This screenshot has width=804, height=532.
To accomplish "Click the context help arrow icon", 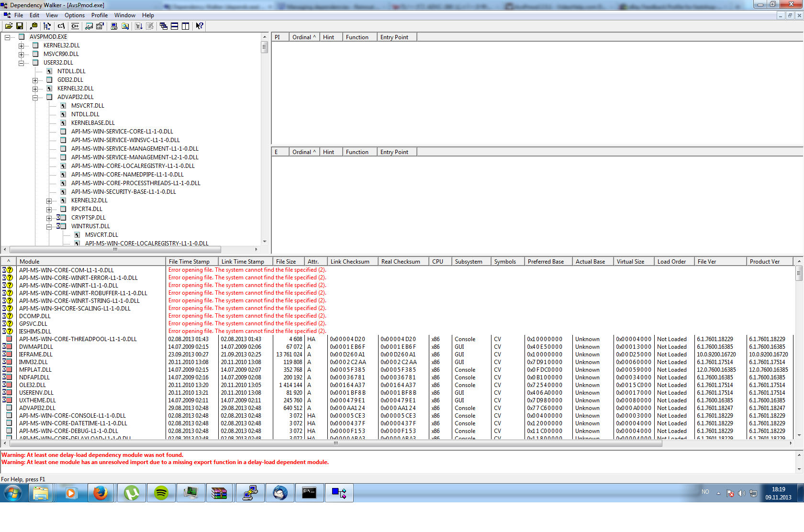I will point(200,26).
